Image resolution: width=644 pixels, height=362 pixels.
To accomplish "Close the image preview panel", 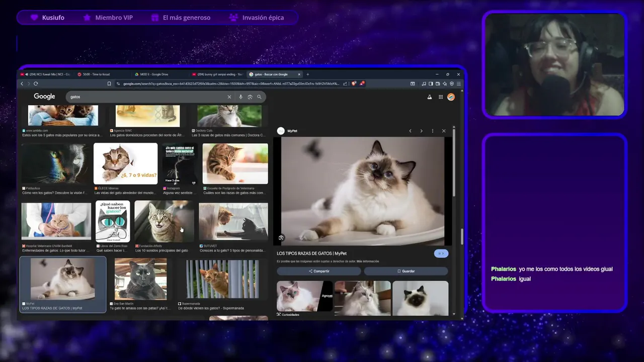I will coord(444,131).
